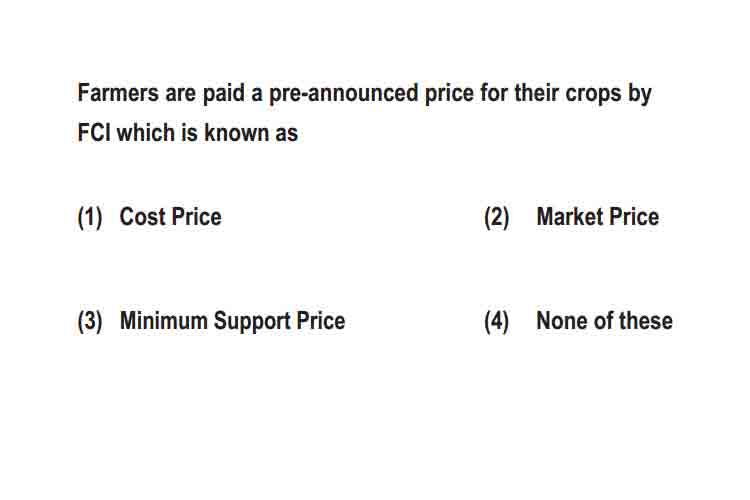Click the word "crops" in the question
750x500 pixels.
(593, 95)
